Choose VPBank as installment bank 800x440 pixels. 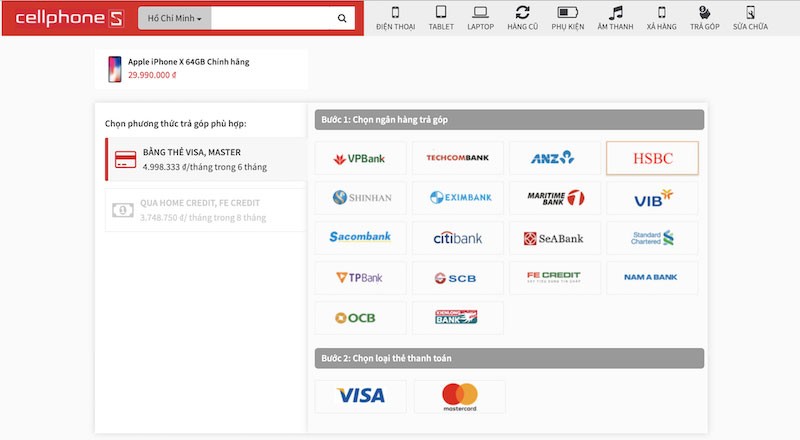click(361, 158)
